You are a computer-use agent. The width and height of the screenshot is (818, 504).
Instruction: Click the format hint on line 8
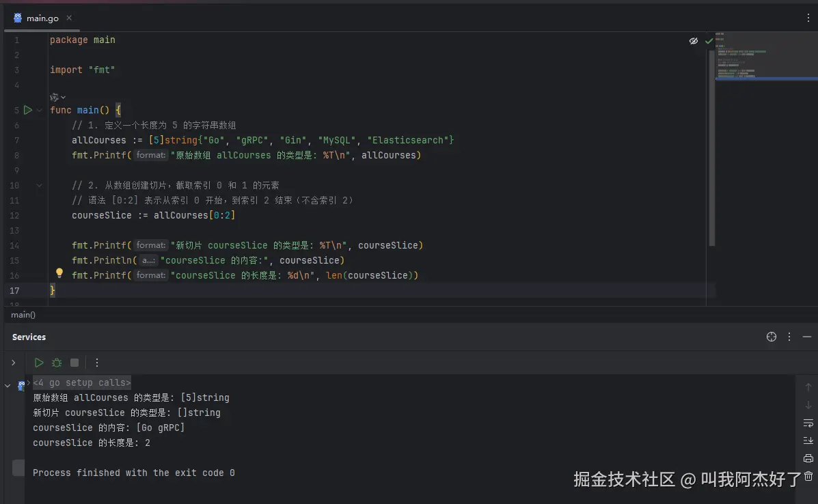click(x=151, y=155)
